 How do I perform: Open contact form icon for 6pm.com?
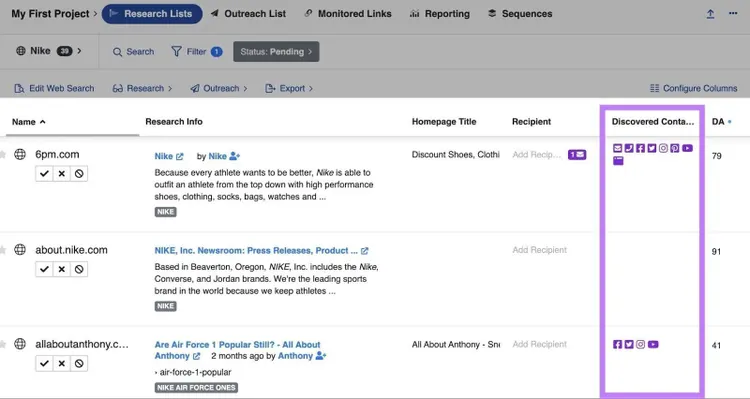click(618, 161)
